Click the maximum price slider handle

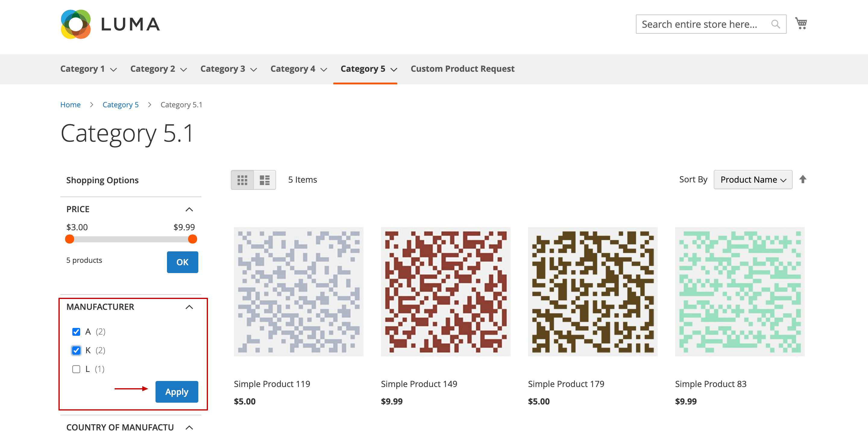click(192, 239)
